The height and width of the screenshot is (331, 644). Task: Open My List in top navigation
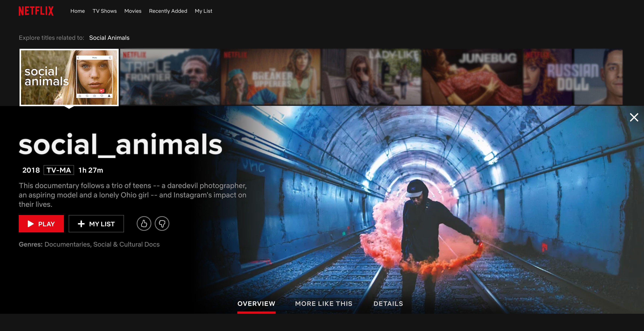tap(203, 11)
